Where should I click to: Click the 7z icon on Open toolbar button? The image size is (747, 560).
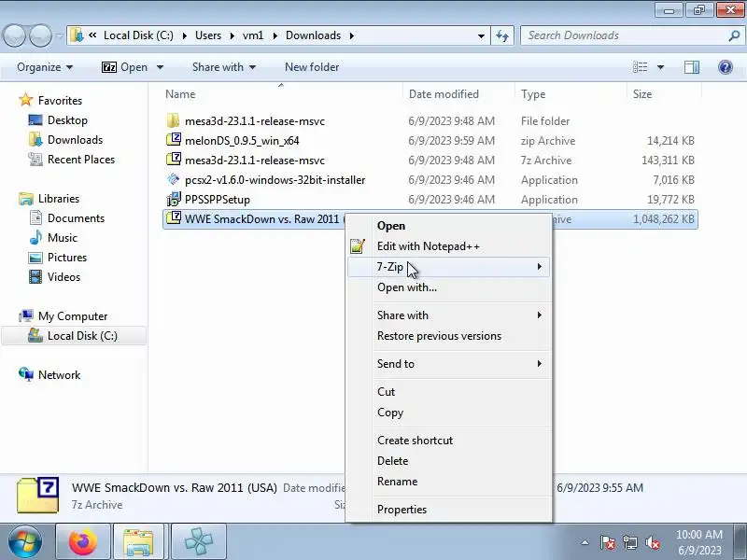(109, 67)
